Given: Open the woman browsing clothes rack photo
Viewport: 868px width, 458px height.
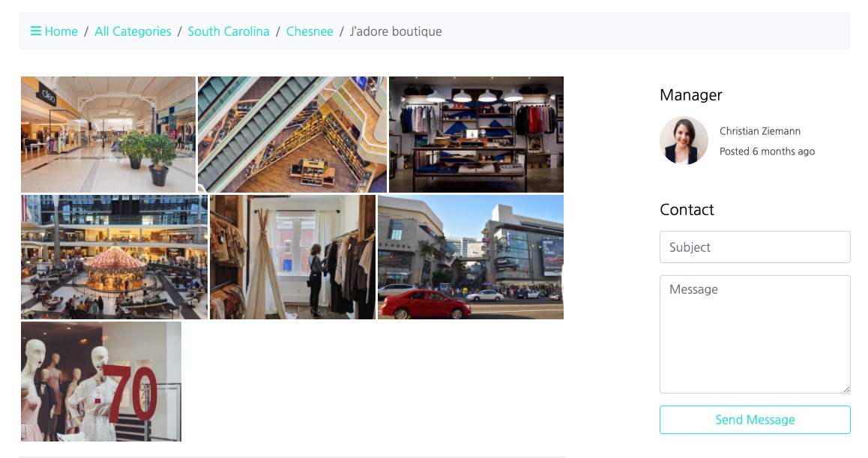Looking at the screenshot, I should (292, 257).
